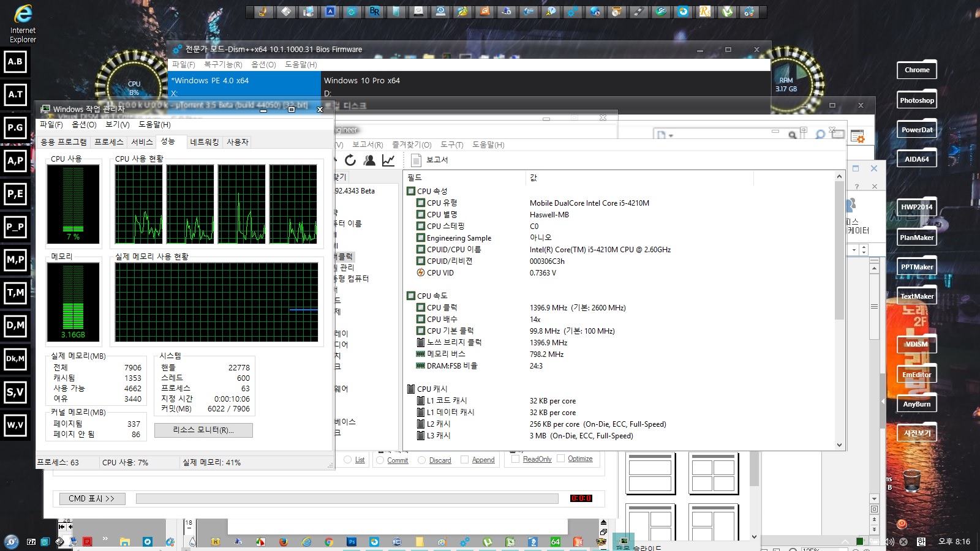Click the slide layout panel down arrow
980x551 pixels.
(754, 537)
